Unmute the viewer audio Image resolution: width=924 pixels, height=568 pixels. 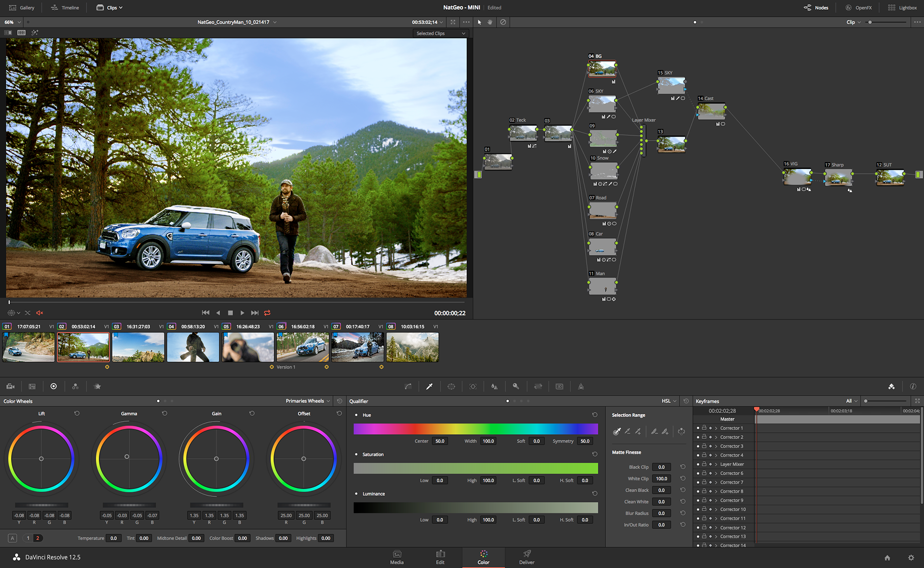(x=40, y=313)
